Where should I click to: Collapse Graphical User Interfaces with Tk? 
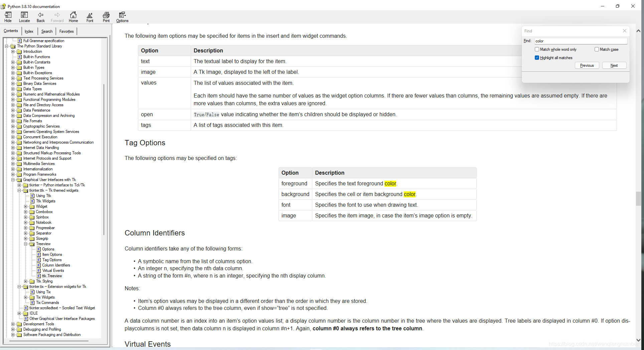pyautogui.click(x=13, y=180)
